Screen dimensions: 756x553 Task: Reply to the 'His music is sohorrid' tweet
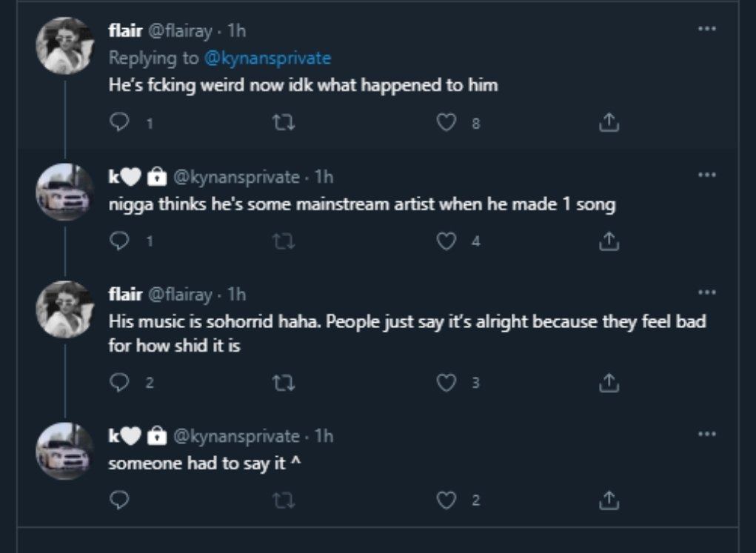(120, 382)
